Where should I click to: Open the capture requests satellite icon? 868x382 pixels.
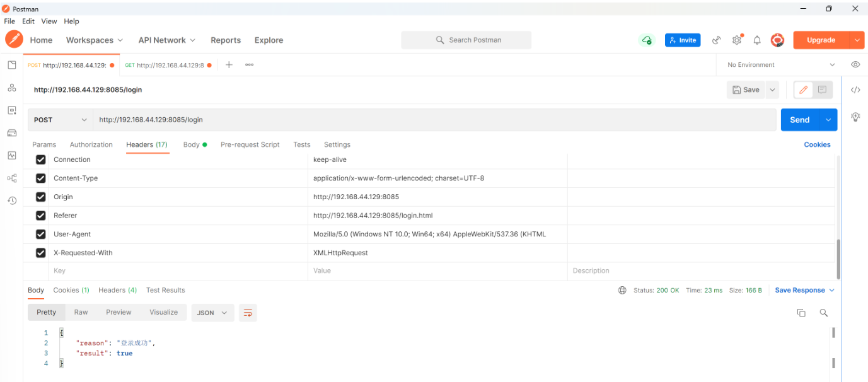pyautogui.click(x=716, y=40)
